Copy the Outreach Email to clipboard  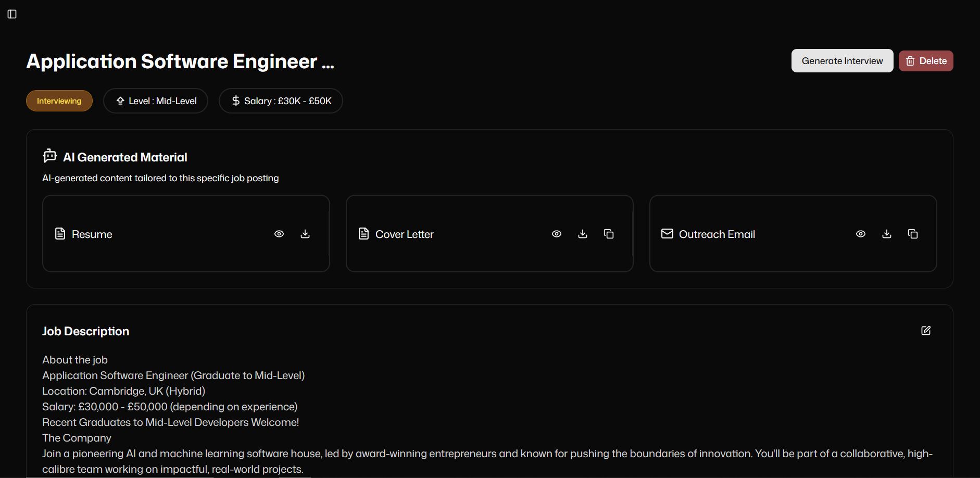[x=913, y=234]
